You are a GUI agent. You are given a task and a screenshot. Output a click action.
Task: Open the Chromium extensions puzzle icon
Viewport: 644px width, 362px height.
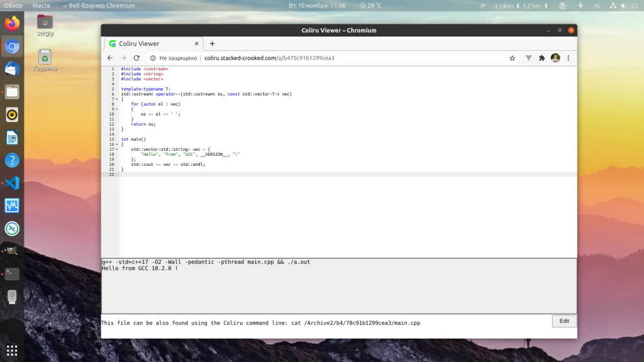click(541, 58)
